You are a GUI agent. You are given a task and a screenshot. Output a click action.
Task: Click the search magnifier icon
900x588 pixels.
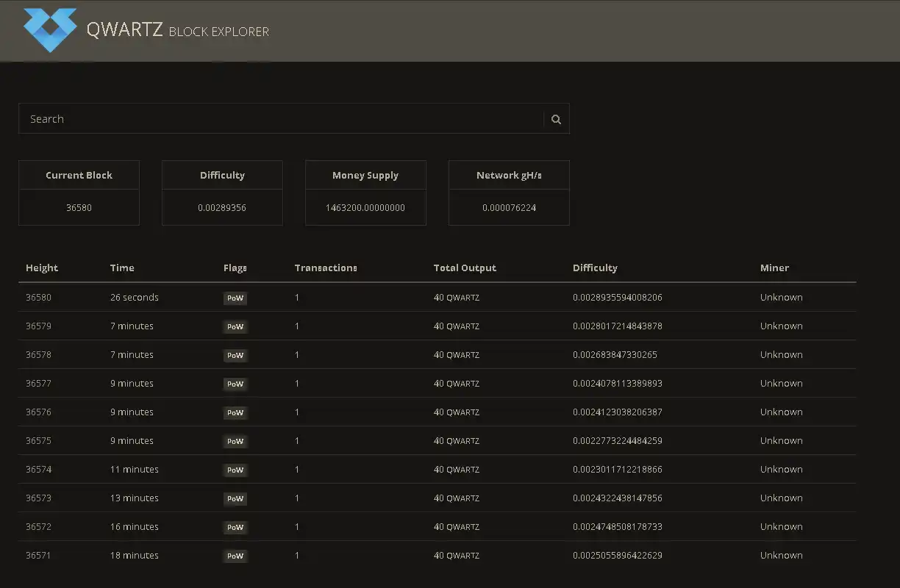[x=556, y=119]
